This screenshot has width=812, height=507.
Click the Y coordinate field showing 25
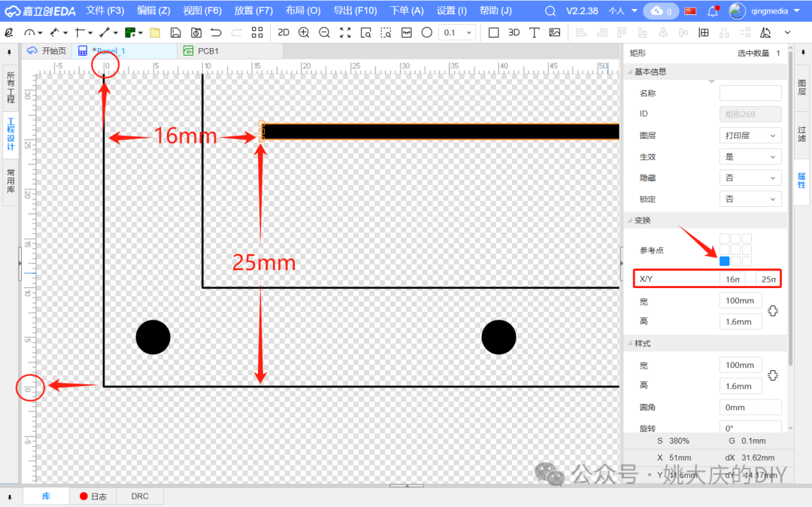768,280
